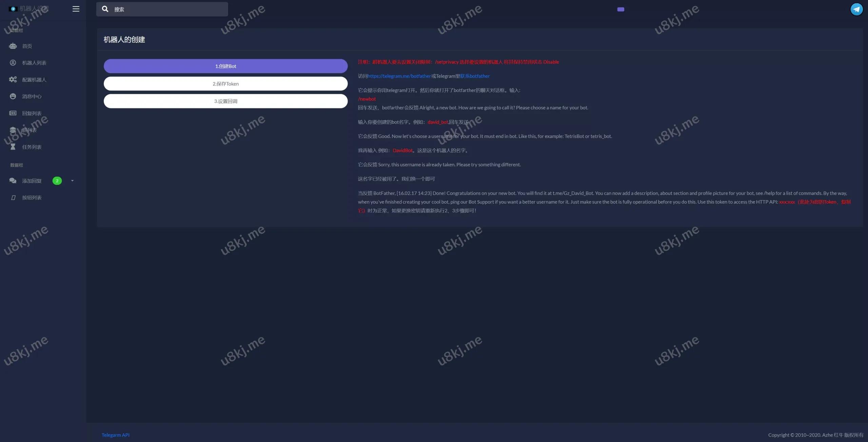Select the 1.创建Bot step tab
This screenshot has width=868, height=442.
coord(225,66)
